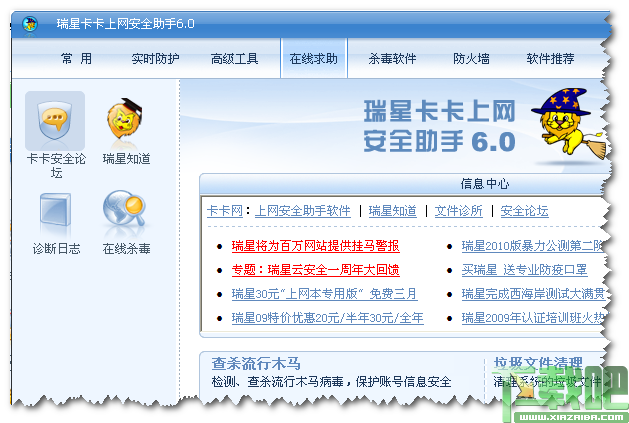Switch to the 常用 tab

(76, 59)
